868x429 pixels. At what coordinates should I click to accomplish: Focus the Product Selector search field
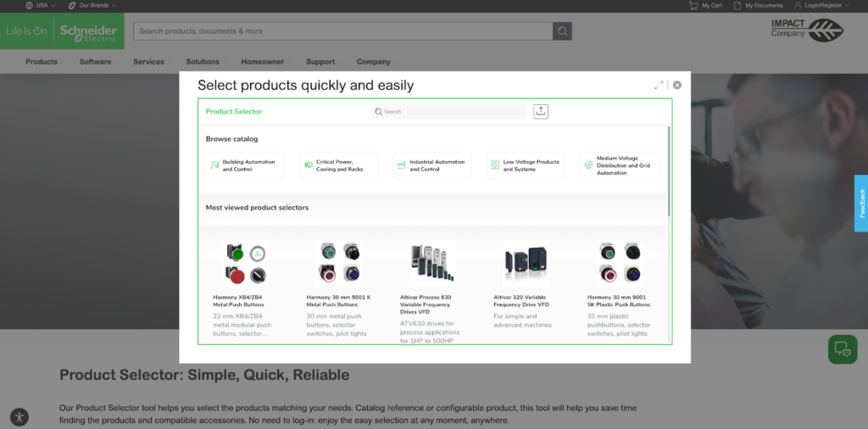tap(448, 111)
